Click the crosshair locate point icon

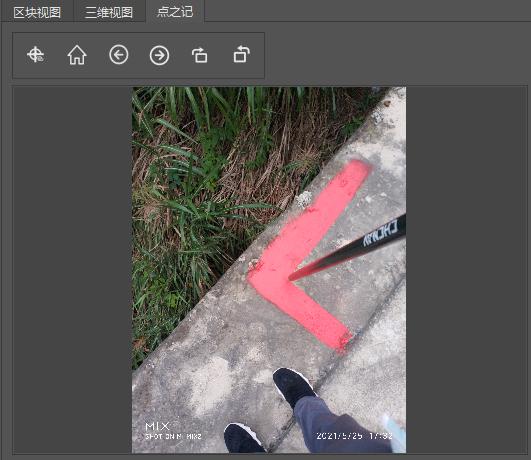[36, 55]
